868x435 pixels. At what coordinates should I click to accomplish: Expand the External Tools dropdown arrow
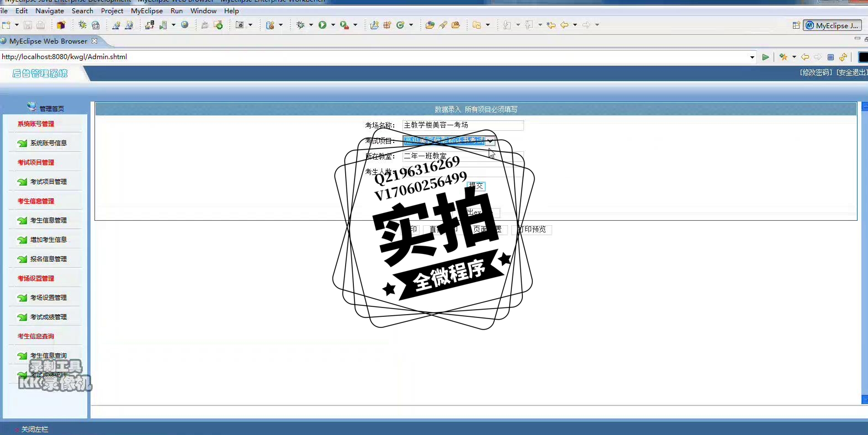[355, 25]
